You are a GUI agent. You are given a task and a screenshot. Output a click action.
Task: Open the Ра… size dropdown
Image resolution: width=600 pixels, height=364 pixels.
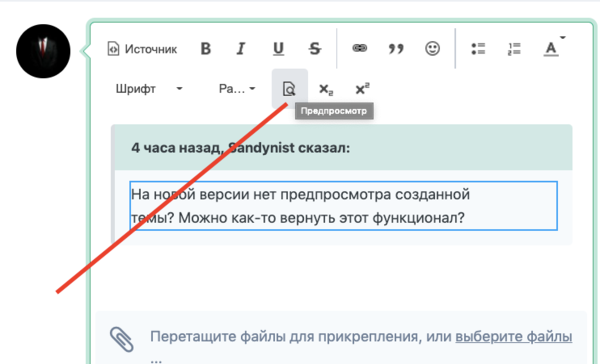coord(236,89)
